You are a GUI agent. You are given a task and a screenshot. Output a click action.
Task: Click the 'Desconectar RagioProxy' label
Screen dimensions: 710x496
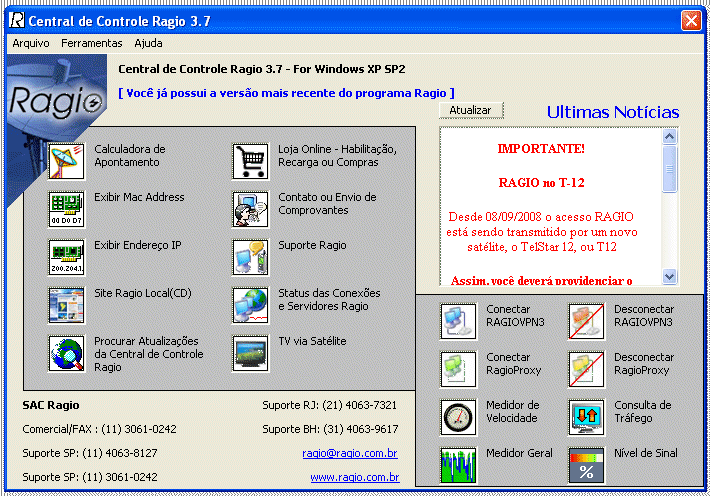coord(644,363)
